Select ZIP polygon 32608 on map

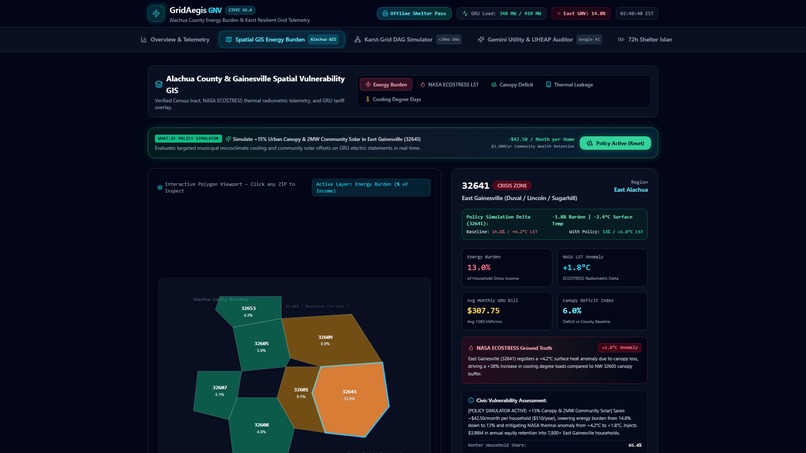(261, 427)
